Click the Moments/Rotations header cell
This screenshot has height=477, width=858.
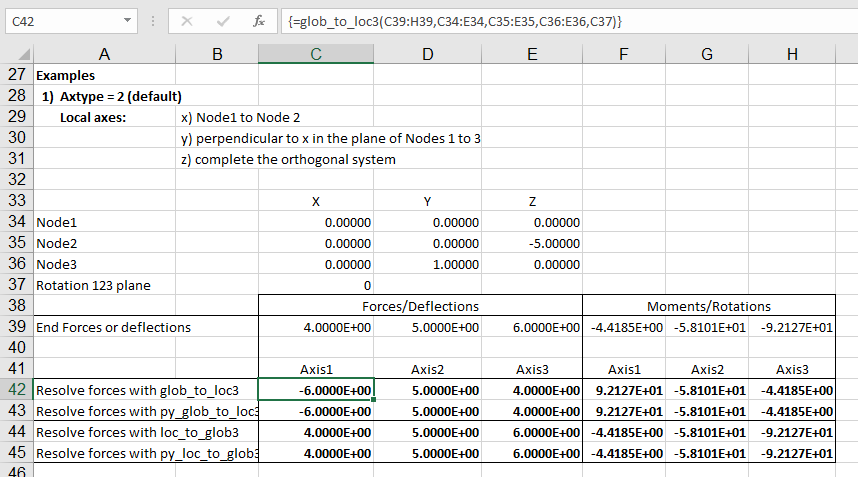708,306
